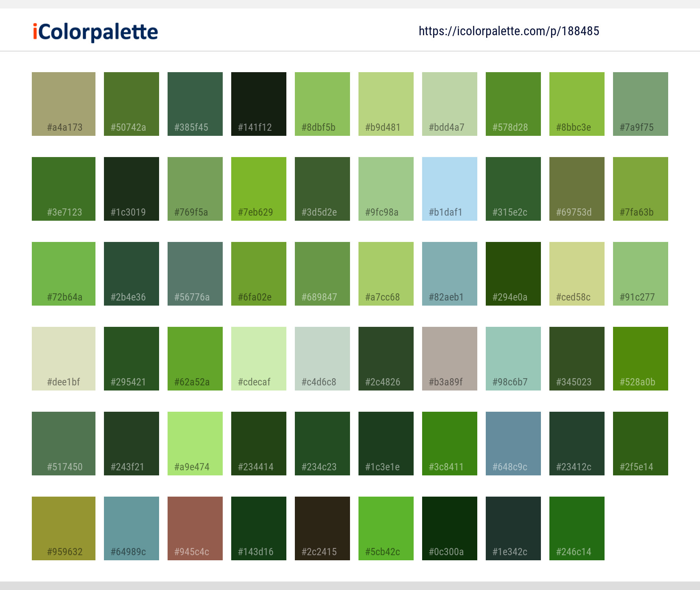Select the blue-gray #648c9c swatch

click(513, 444)
